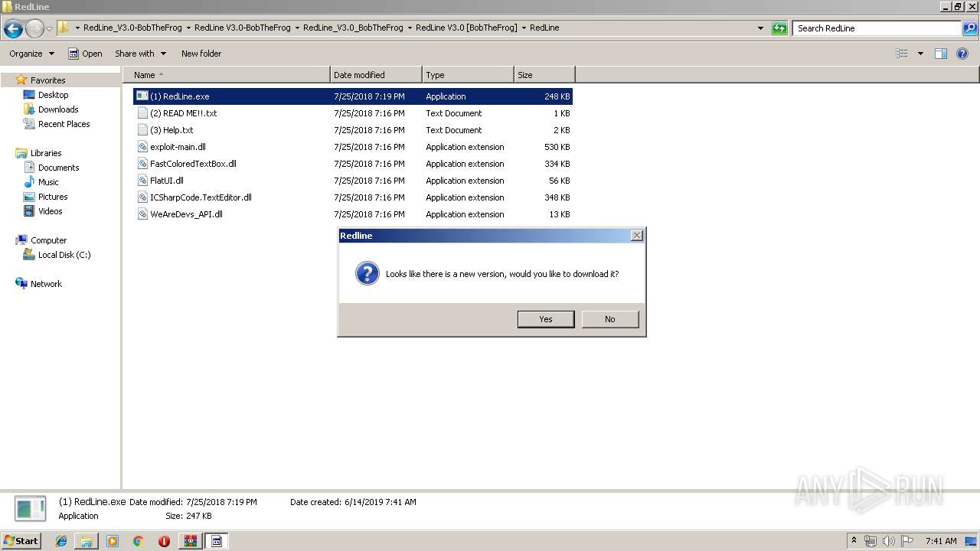Viewport: 980px width, 551px height.
Task: Select exploit-main.dll file
Action: click(x=353, y=147)
